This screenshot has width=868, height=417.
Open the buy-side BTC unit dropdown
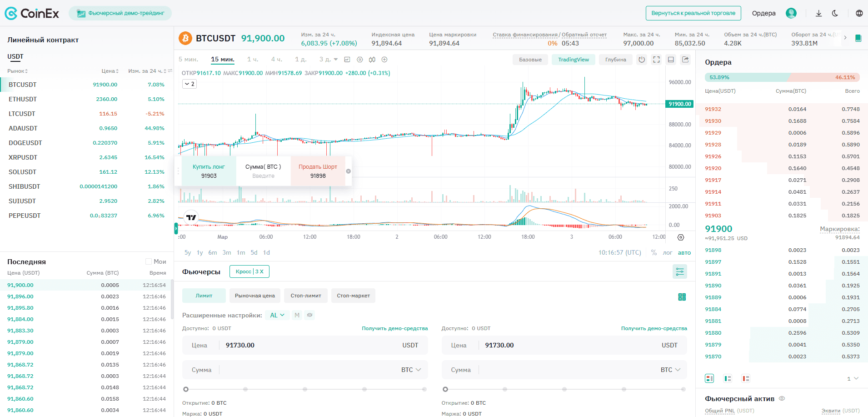[x=411, y=370]
